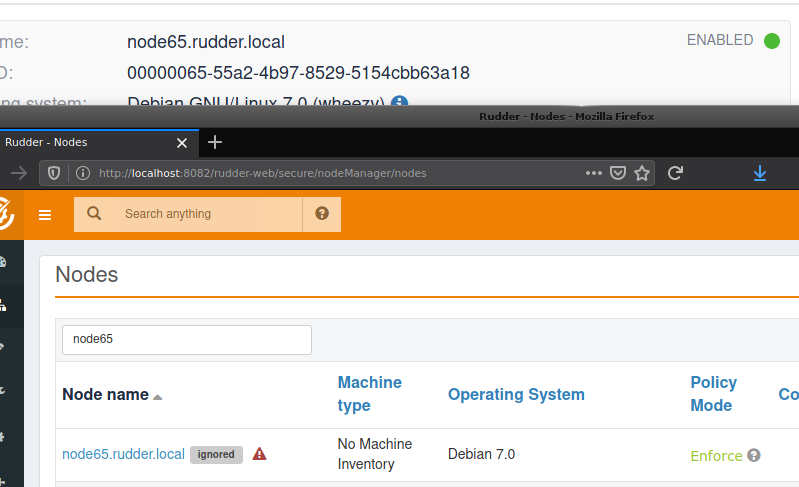Show site information icon in address bar

pos(83,173)
